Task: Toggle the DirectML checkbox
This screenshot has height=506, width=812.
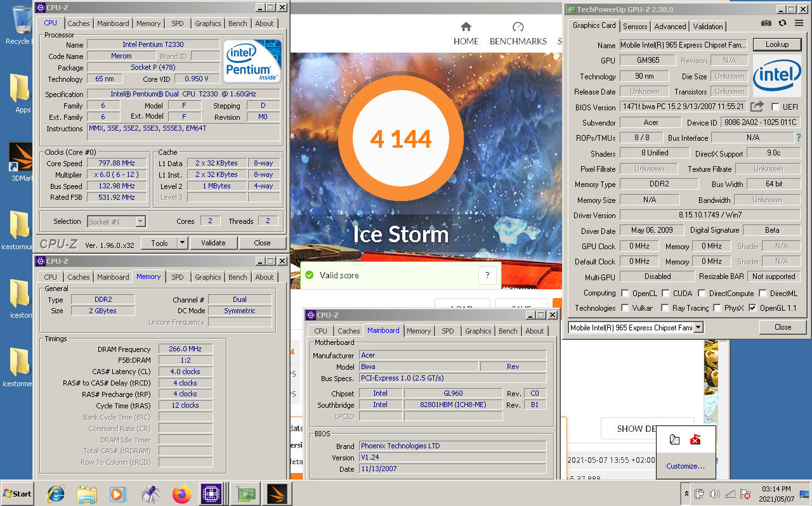Action: coord(762,294)
